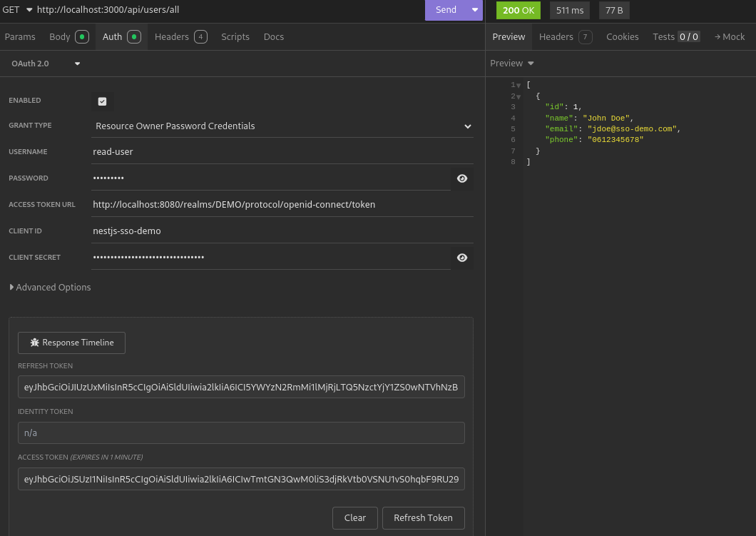Image resolution: width=756 pixels, height=536 pixels.
Task: Clear the stored tokens
Action: (355, 517)
